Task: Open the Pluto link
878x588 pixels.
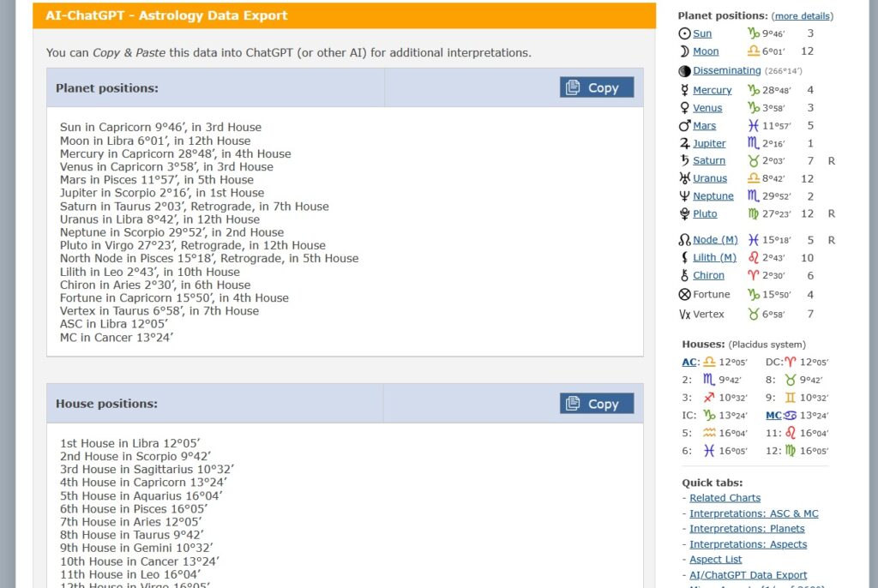Action: point(705,213)
